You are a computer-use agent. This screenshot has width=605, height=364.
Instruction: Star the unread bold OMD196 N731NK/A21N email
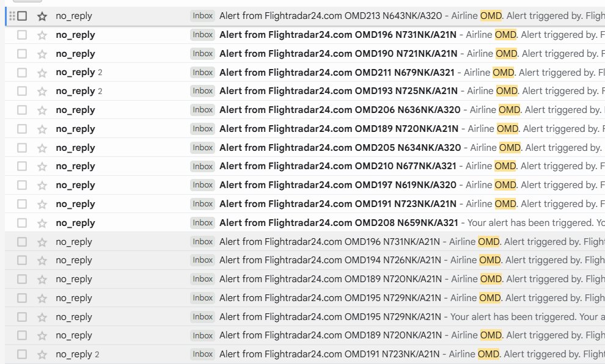tap(42, 35)
